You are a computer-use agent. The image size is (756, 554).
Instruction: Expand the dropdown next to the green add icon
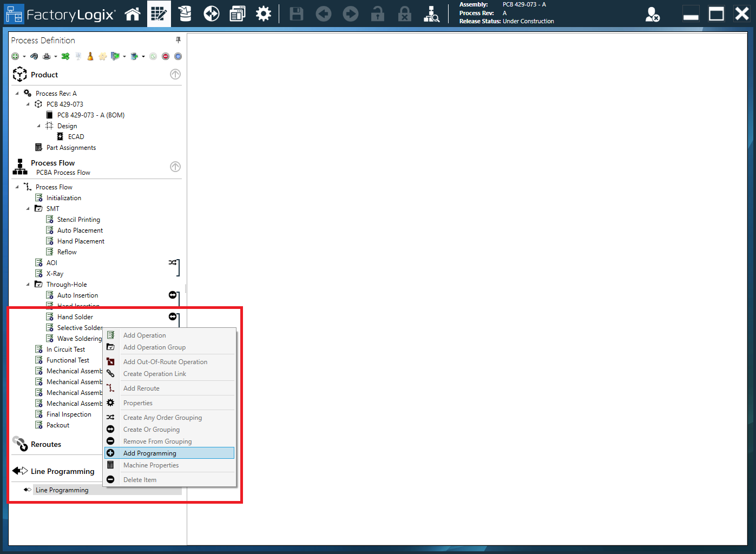click(24, 56)
